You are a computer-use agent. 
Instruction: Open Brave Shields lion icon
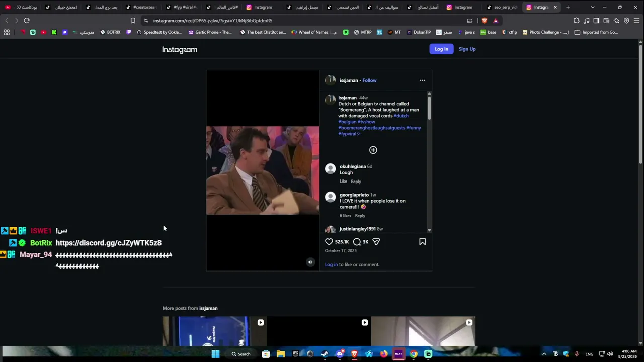[485, 21]
